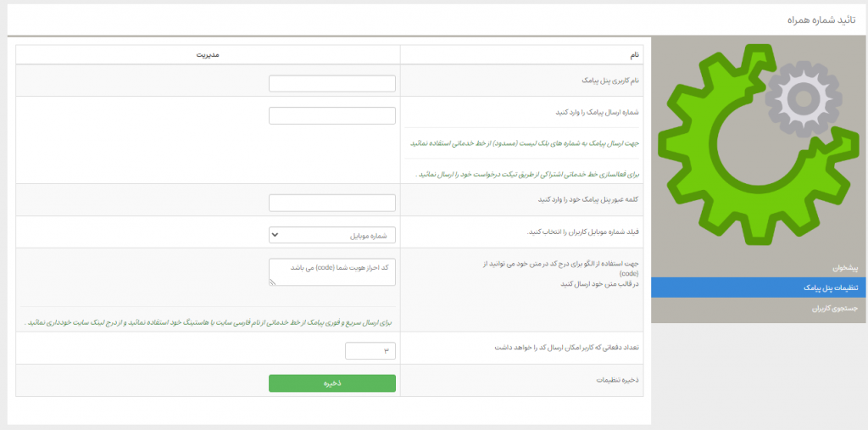Click the مدیریت column header

pyautogui.click(x=209, y=55)
